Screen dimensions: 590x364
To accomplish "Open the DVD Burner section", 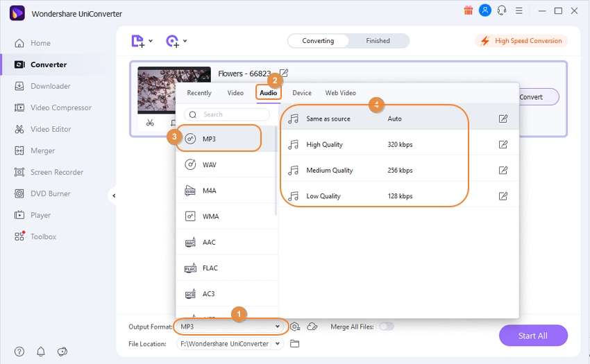I will [42, 193].
